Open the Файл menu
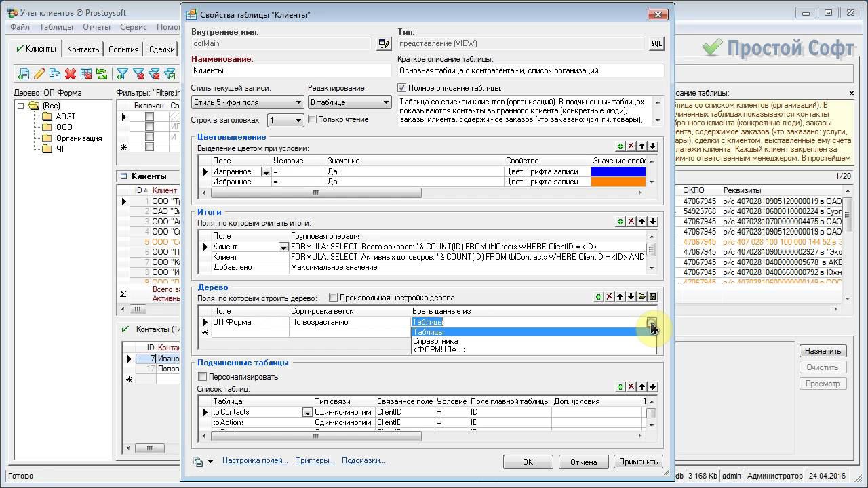 [20, 27]
